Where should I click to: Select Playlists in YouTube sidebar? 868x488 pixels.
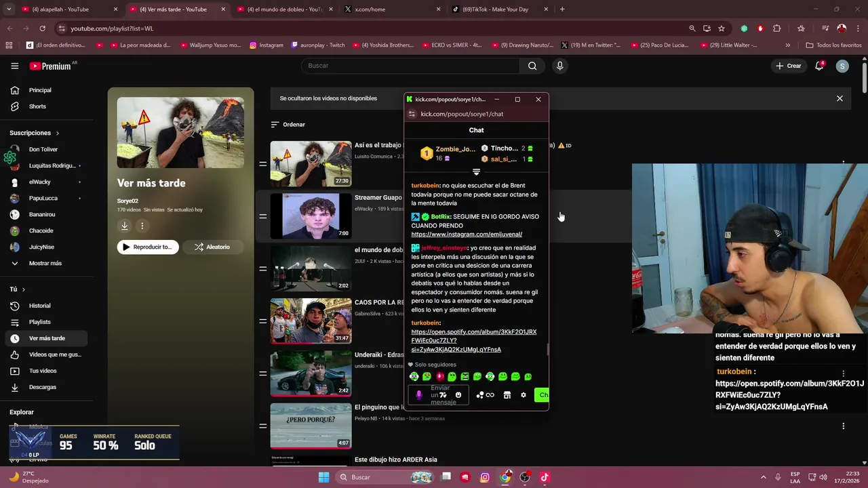[39, 322]
